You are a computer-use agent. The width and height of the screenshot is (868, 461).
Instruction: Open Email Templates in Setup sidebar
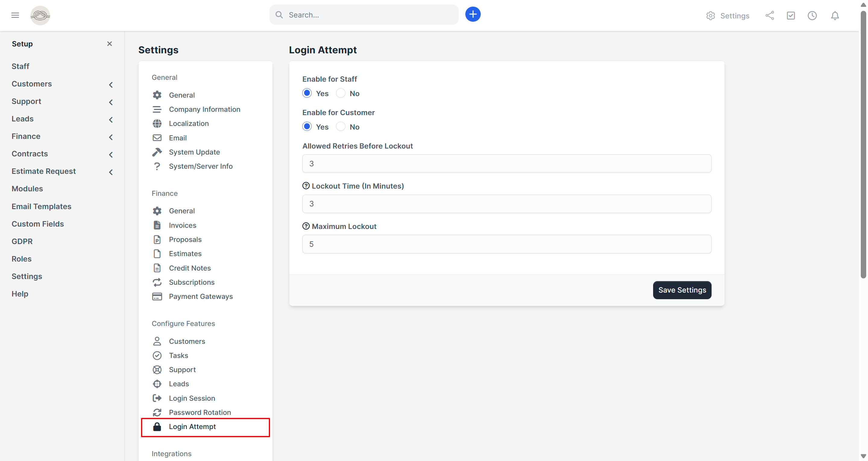[42, 206]
